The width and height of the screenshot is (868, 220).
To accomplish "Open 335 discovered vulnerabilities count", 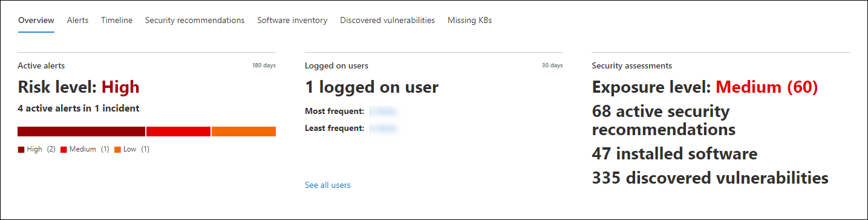I will [710, 178].
